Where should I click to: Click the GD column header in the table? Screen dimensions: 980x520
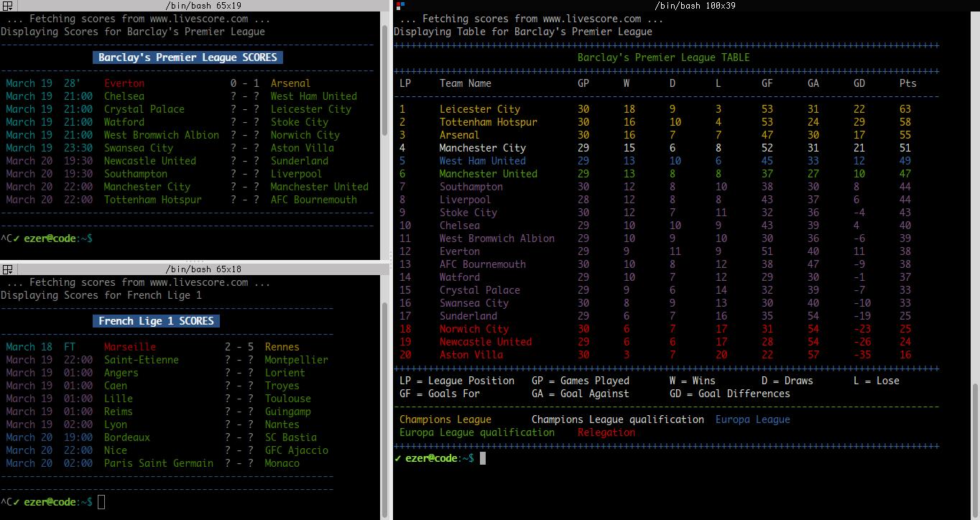(859, 83)
